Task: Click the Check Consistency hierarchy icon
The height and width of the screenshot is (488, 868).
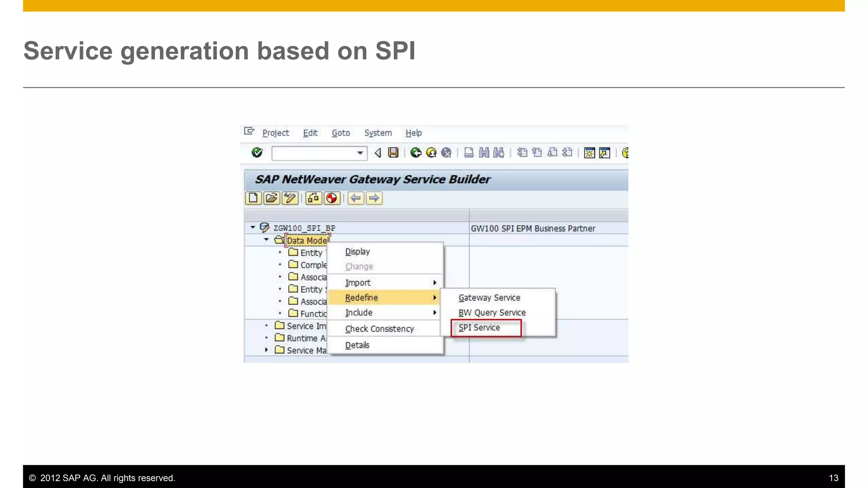Action: (x=314, y=198)
